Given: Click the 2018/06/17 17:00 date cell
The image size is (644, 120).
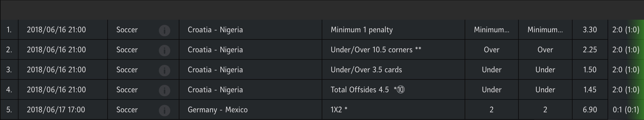Looking at the screenshot, I should pyautogui.click(x=56, y=110).
